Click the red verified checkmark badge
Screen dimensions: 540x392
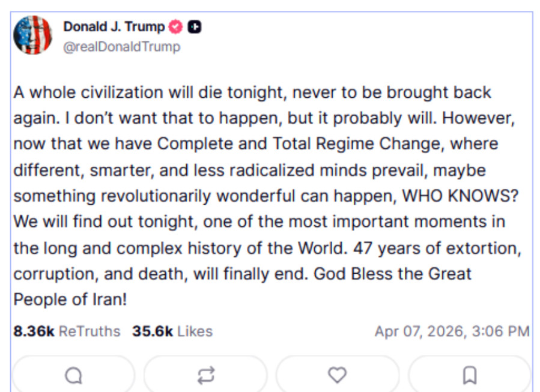click(175, 26)
